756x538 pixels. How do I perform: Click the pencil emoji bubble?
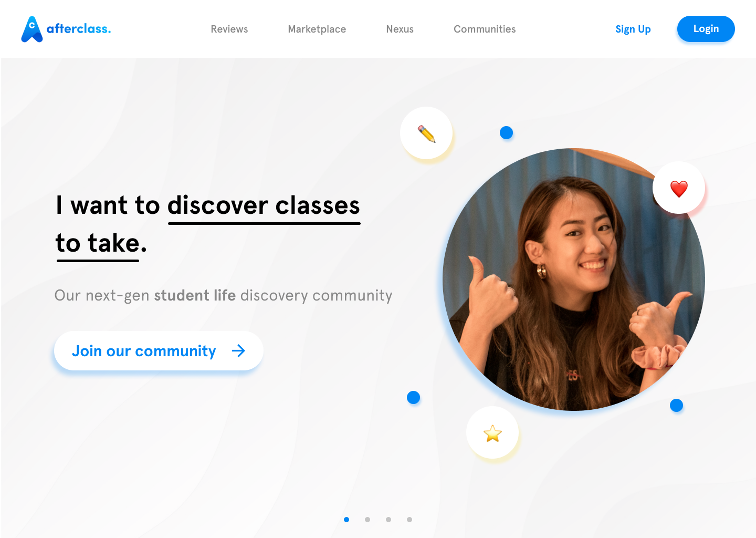(x=426, y=133)
